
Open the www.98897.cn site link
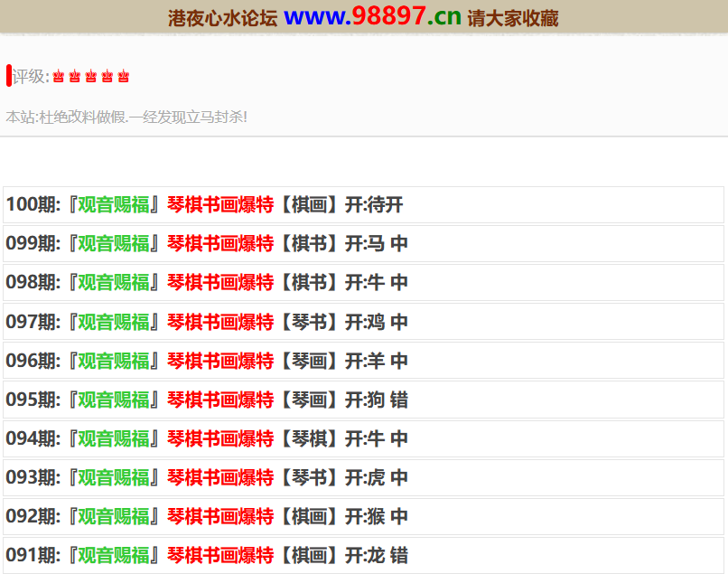pyautogui.click(x=372, y=16)
